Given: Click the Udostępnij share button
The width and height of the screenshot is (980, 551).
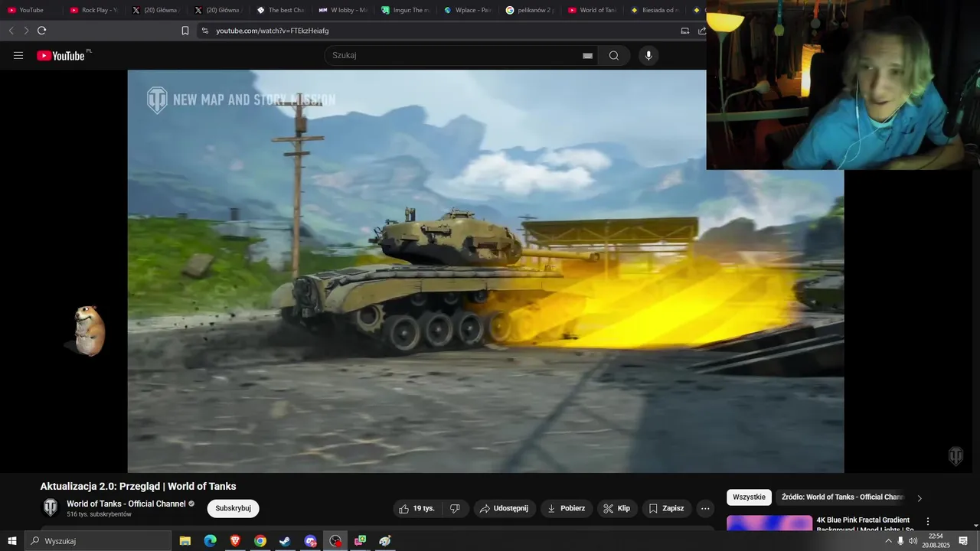Looking at the screenshot, I should 505,508.
